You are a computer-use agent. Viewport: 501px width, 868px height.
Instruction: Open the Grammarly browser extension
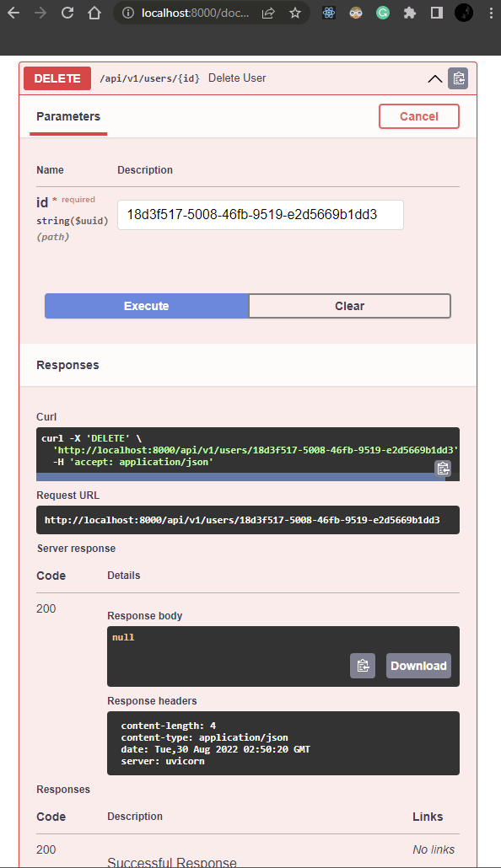pyautogui.click(x=383, y=13)
